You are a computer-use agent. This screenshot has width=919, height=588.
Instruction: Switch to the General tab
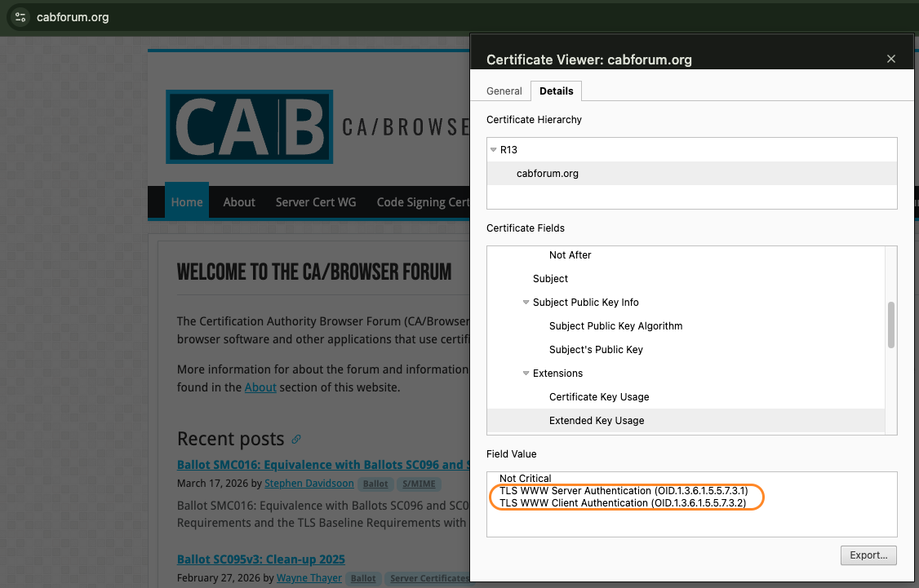tap(504, 91)
